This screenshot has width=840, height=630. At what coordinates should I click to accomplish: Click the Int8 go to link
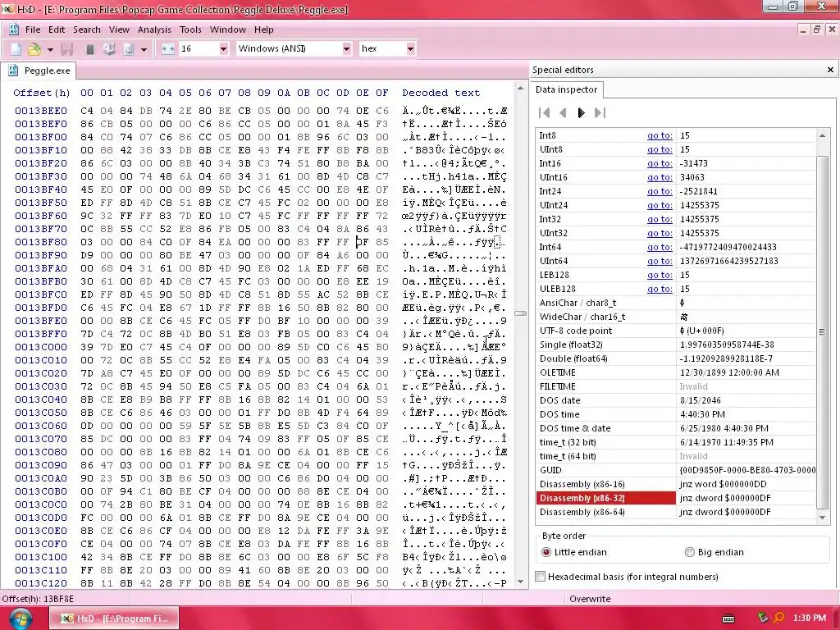pyautogui.click(x=660, y=135)
